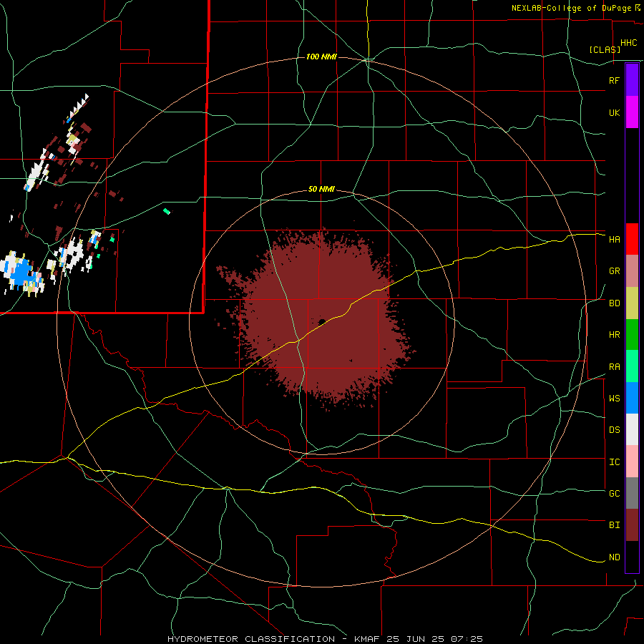The height and width of the screenshot is (644, 644).
Task: Click the purple RF color swatch in legend
Action: 632,79
